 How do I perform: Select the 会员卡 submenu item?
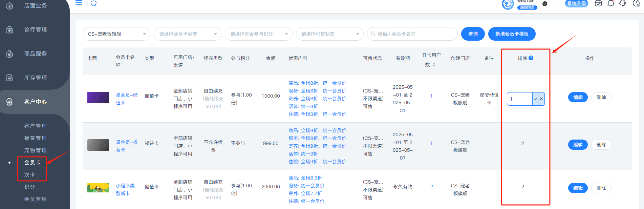(x=32, y=163)
